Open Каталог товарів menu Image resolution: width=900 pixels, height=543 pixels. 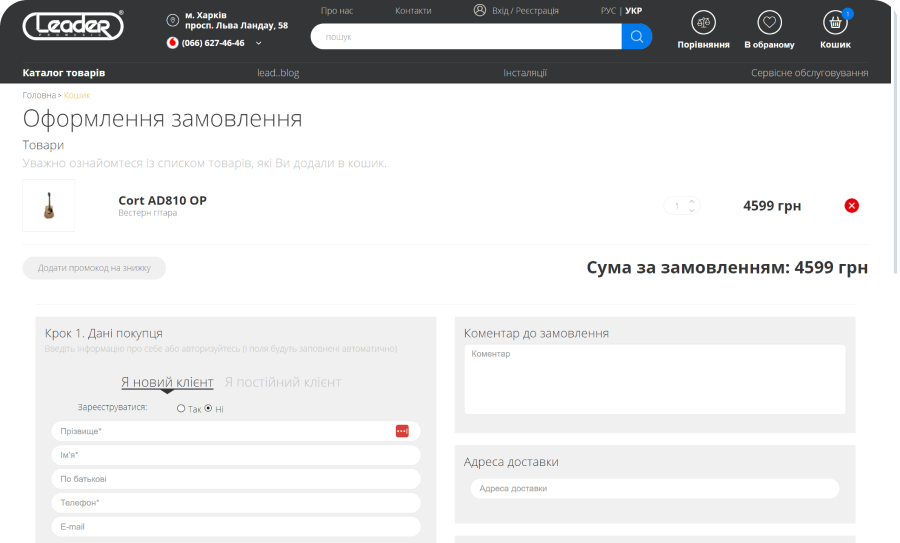(x=64, y=73)
